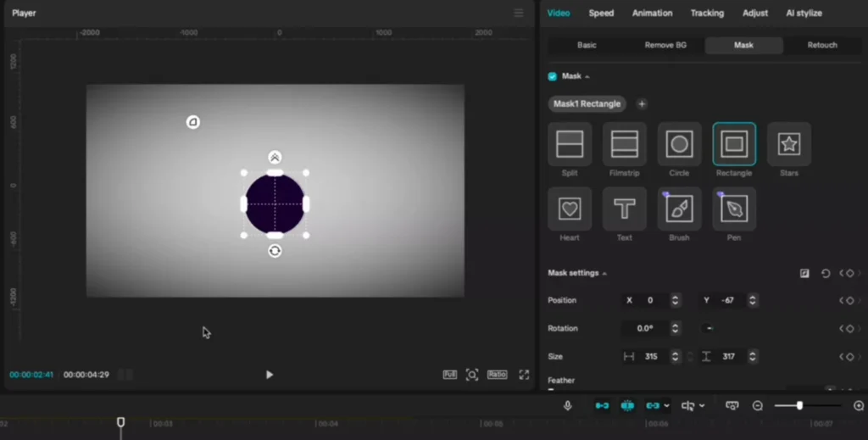Pick the Stars mask shape
868x440 pixels.
[x=789, y=144]
